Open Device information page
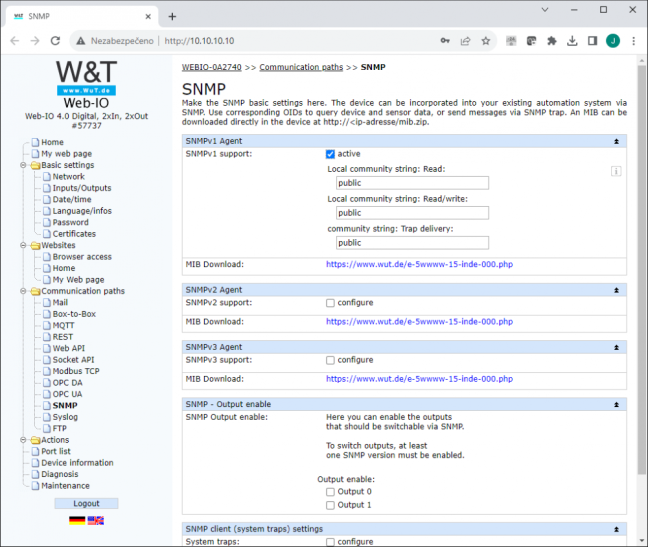The height and width of the screenshot is (547, 648). (x=77, y=463)
